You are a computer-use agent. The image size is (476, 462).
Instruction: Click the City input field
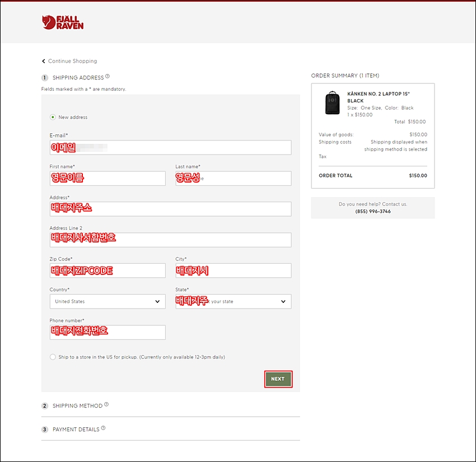234,270
